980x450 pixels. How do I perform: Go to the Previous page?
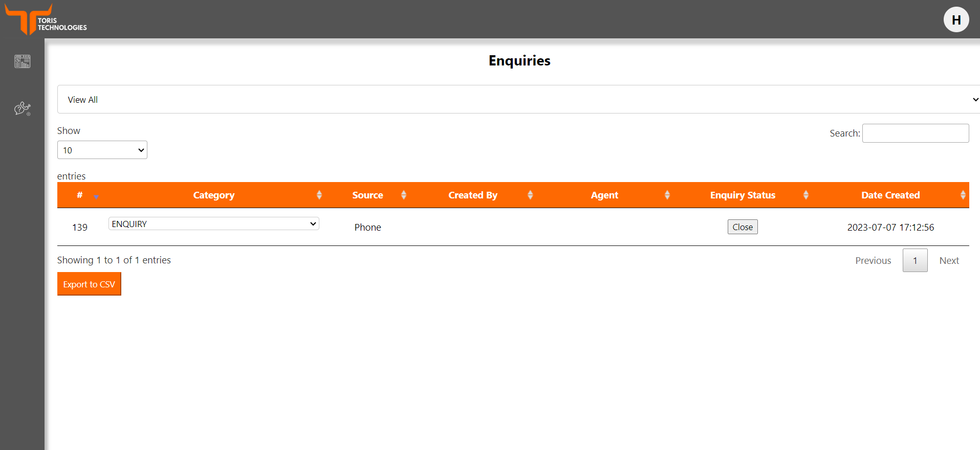coord(873,261)
